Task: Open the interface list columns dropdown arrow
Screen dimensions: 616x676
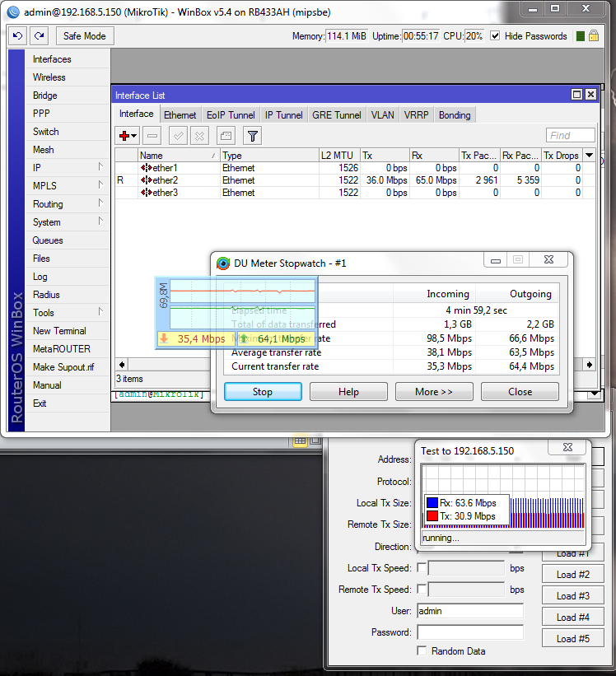Action: tap(590, 155)
